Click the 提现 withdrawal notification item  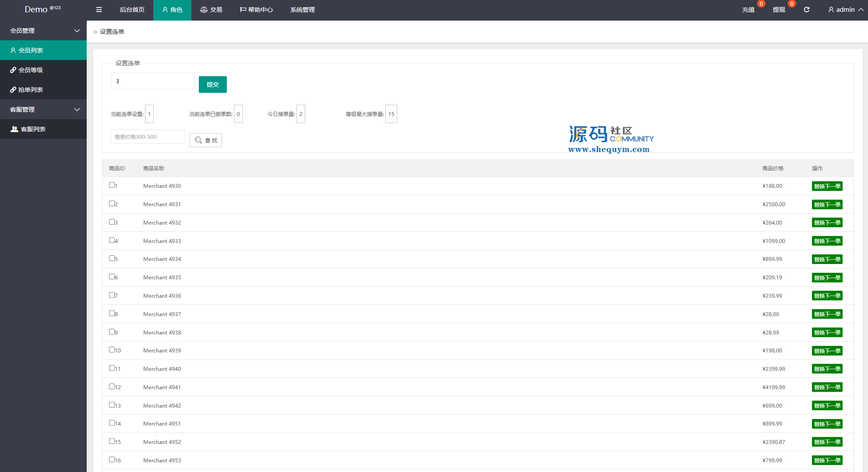point(779,10)
